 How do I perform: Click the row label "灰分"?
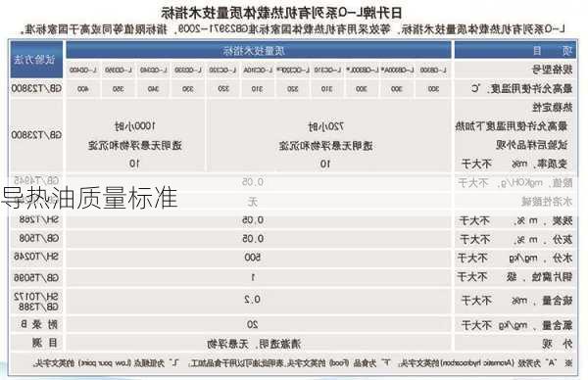563,240
